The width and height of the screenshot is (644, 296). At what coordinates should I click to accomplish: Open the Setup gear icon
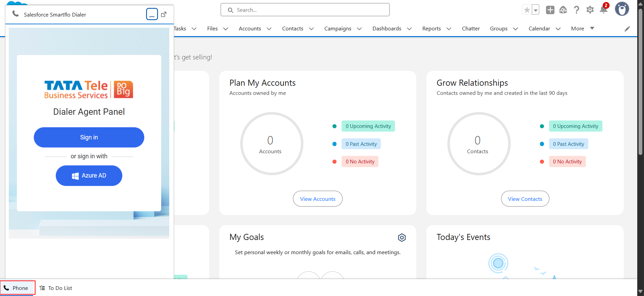[590, 10]
